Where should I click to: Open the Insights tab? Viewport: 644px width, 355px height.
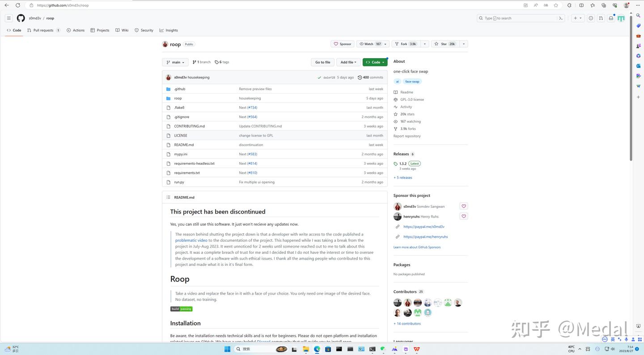pos(169,30)
